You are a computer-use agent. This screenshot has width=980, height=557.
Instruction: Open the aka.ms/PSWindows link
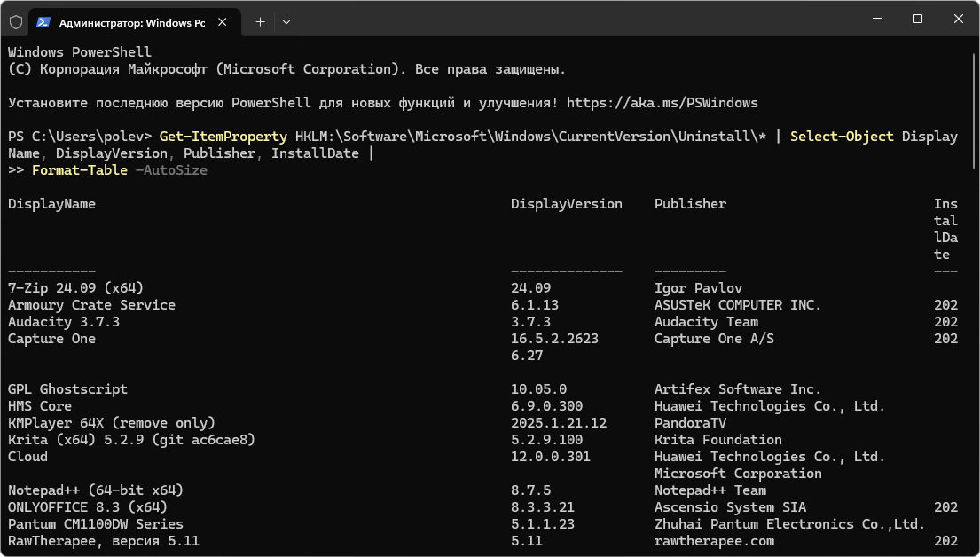pos(662,103)
